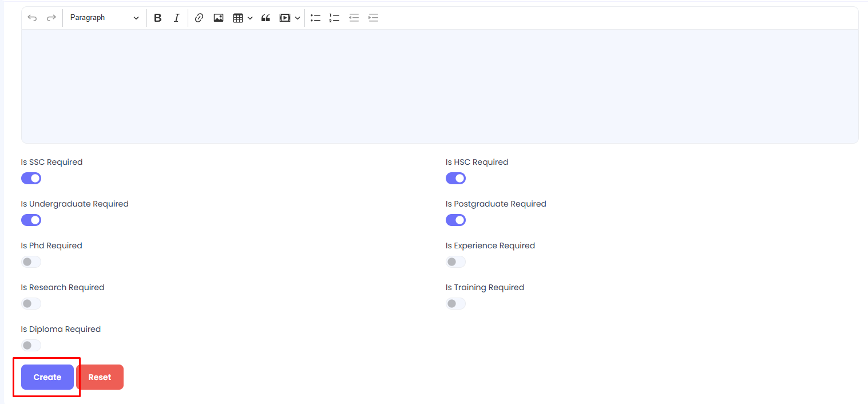Screen dimensions: 868x404
Task: Turn on Is Experience Required toggle
Action: click(455, 262)
